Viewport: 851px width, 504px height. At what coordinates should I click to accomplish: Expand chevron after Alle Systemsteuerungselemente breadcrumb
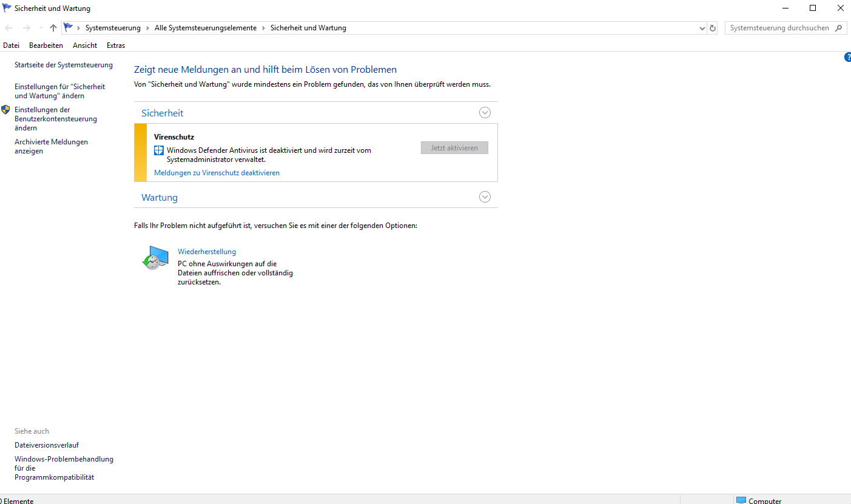coord(263,28)
